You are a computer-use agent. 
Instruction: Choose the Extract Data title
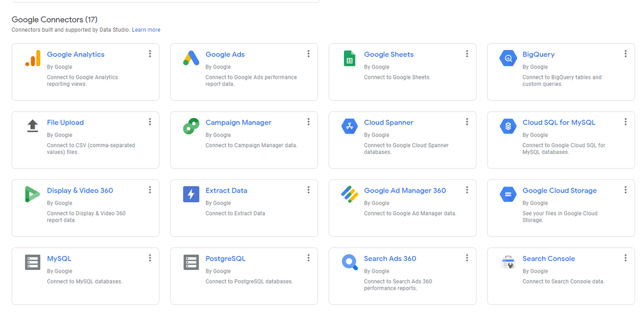226,191
